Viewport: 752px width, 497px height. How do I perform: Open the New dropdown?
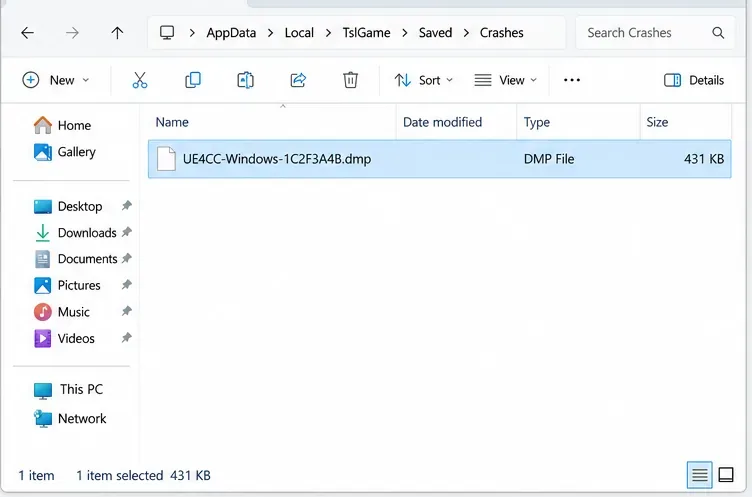[56, 80]
